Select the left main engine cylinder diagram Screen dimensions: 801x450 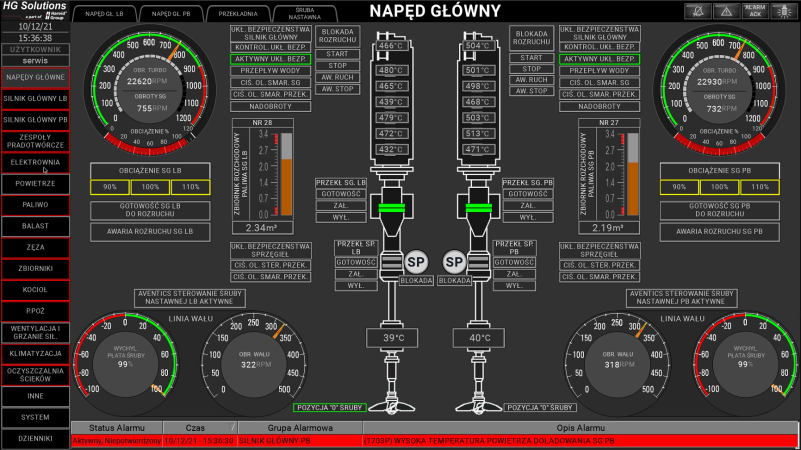[x=392, y=100]
